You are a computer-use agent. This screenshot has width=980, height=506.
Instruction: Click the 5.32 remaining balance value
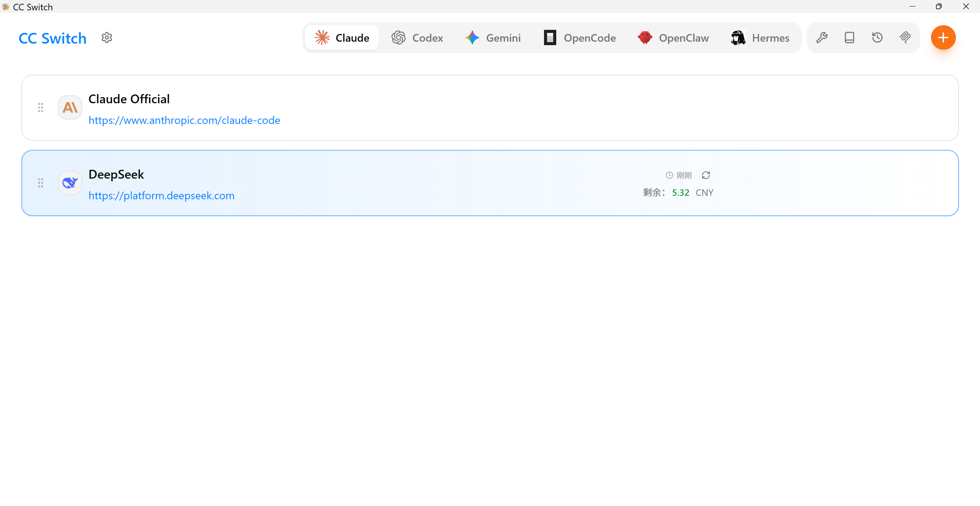[x=681, y=192]
